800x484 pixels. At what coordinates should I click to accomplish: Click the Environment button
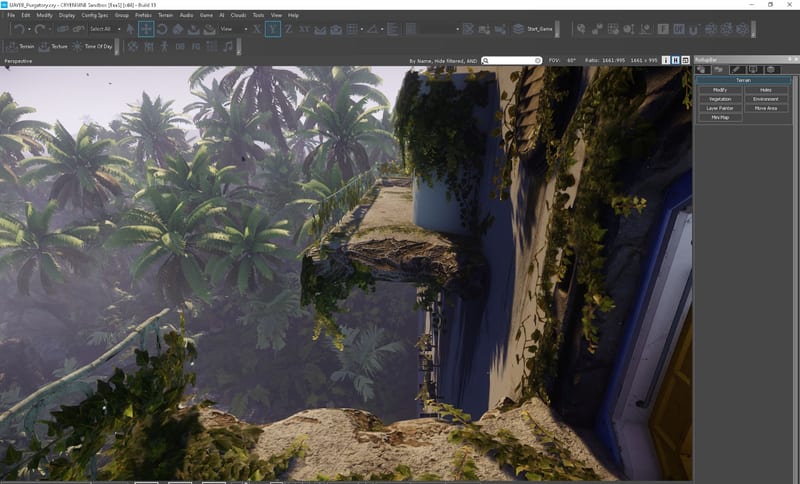pyautogui.click(x=766, y=99)
